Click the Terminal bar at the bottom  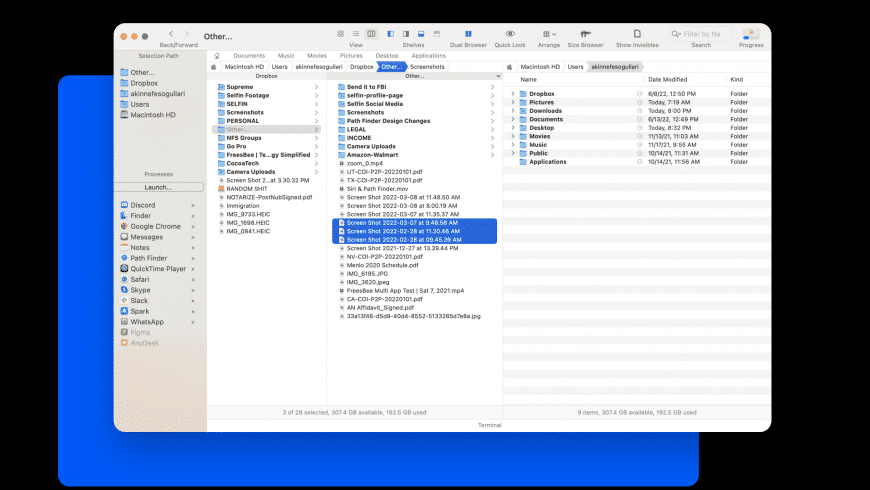coord(489,425)
